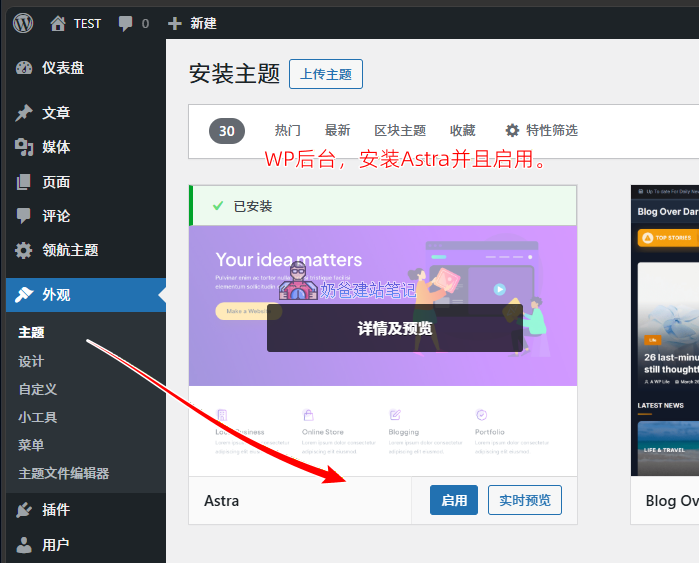The width and height of the screenshot is (699, 563).
Task: Switch to the 区块主题 filter tab
Action: pyautogui.click(x=400, y=131)
